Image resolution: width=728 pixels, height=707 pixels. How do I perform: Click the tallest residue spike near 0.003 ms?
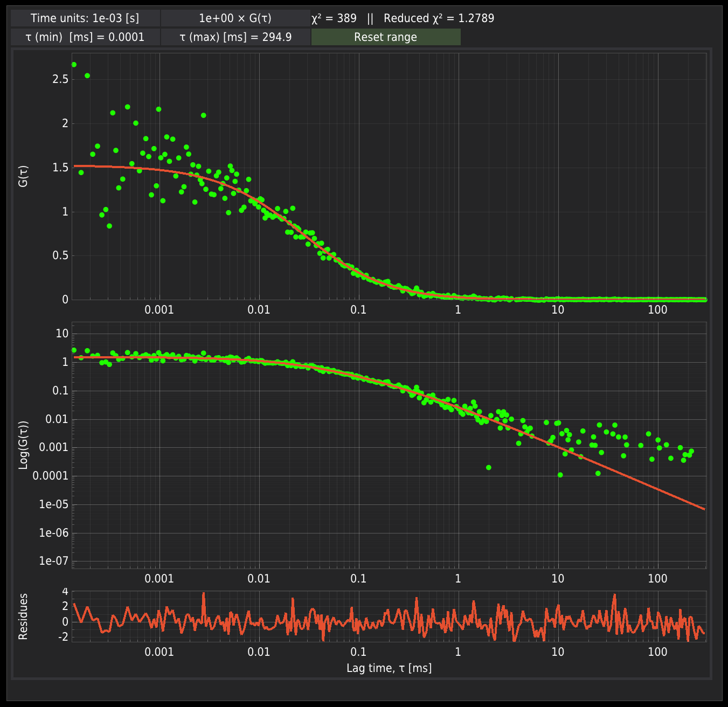(x=204, y=594)
